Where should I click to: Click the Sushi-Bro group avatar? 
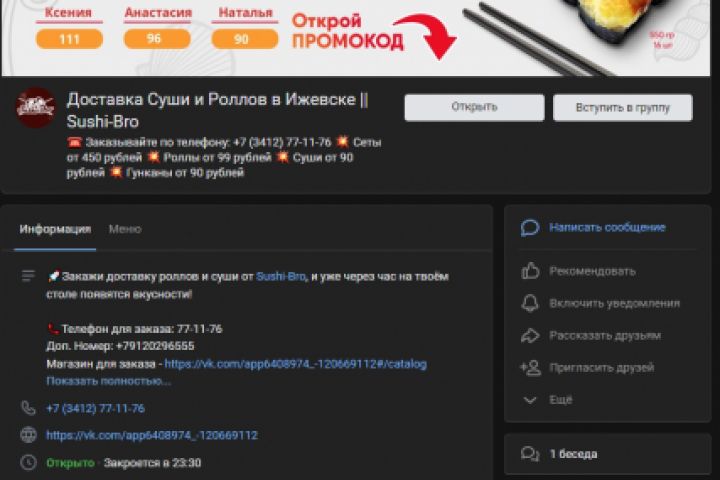point(35,108)
